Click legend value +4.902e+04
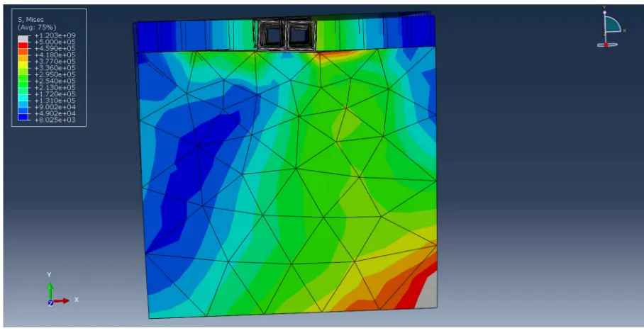The image size is (644, 333). [x=55, y=113]
